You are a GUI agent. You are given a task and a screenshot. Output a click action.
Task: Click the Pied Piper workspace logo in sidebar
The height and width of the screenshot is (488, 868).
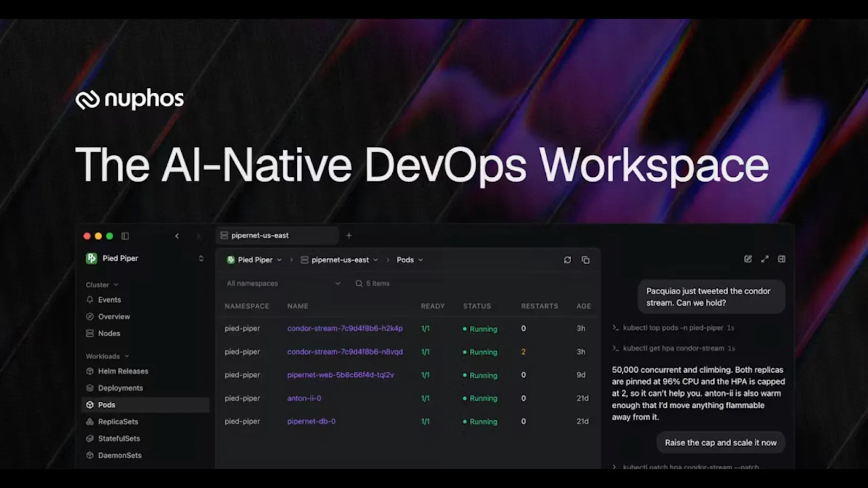91,258
